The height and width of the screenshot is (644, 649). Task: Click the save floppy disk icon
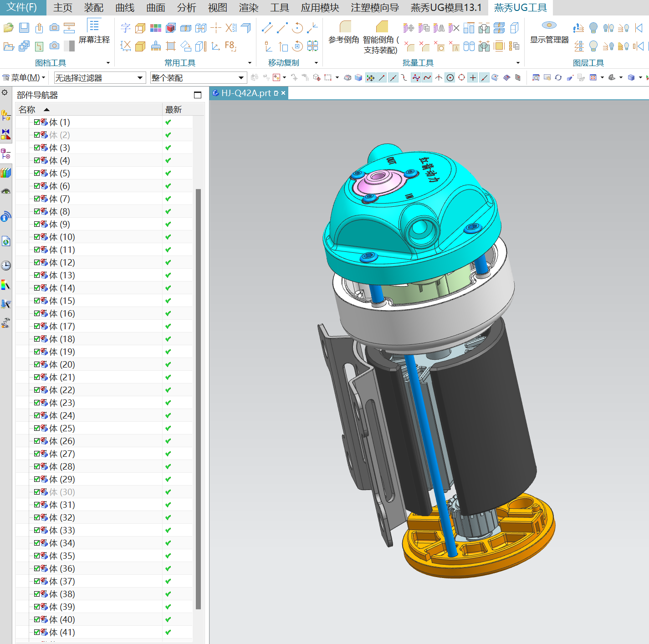coord(24,28)
